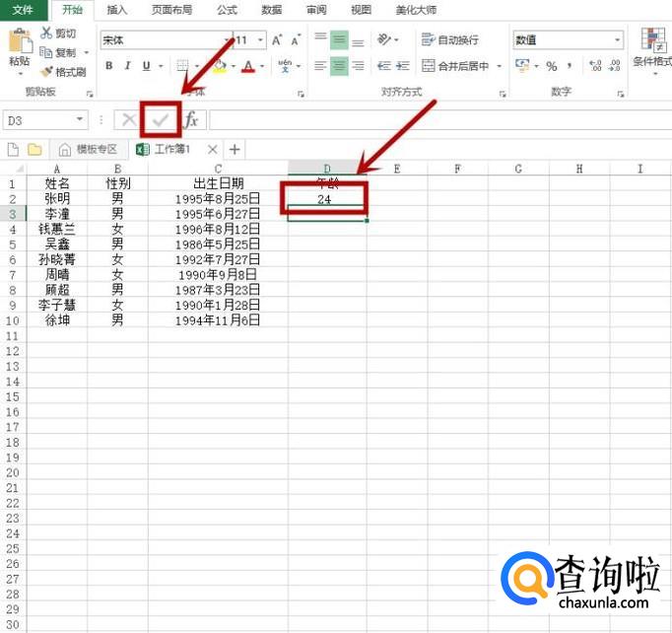Increase decimal places

coord(595,66)
